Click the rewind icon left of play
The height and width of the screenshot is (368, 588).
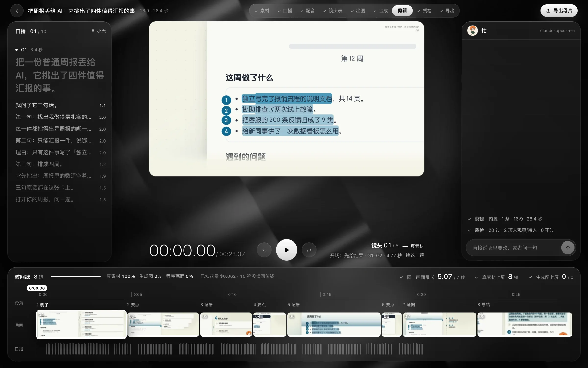[x=264, y=250]
